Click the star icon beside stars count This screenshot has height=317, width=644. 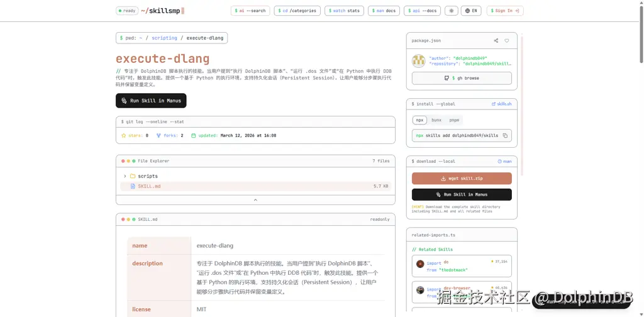pos(124,135)
